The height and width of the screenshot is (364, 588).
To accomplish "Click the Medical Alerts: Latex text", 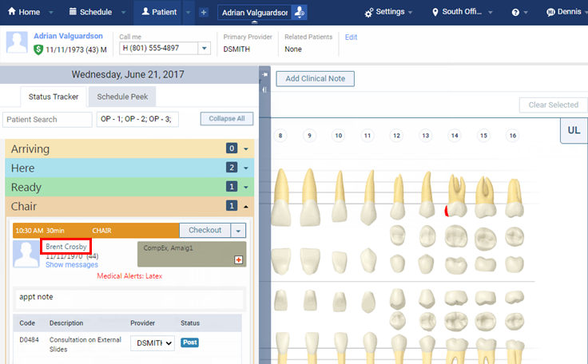I will coord(129,276).
